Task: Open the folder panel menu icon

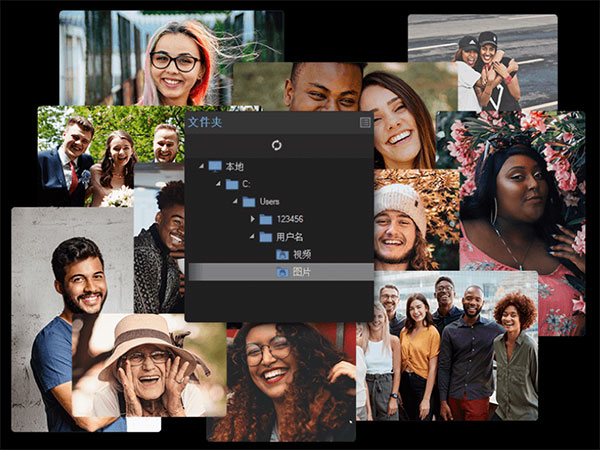Action: coord(365,122)
